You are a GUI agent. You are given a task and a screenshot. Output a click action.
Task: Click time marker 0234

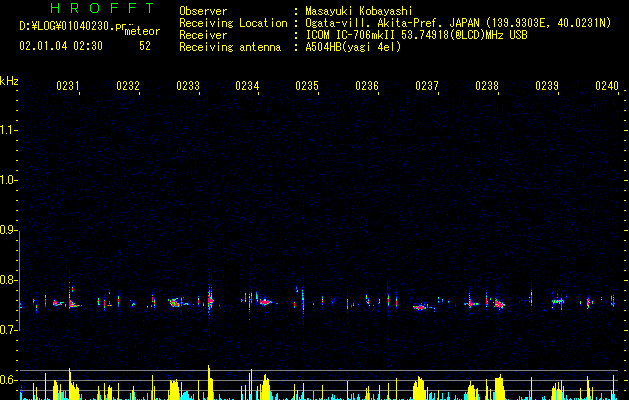[x=247, y=86]
